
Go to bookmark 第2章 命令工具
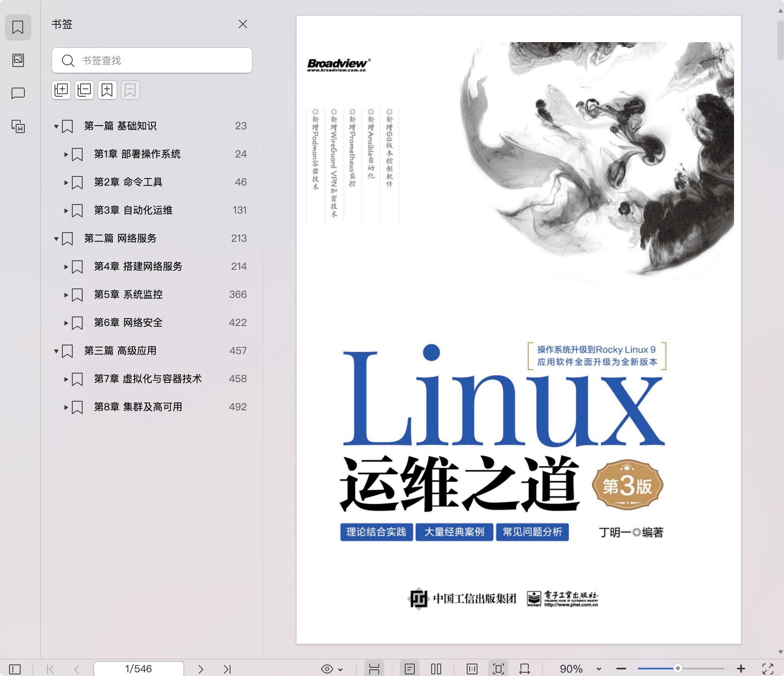[x=128, y=182]
